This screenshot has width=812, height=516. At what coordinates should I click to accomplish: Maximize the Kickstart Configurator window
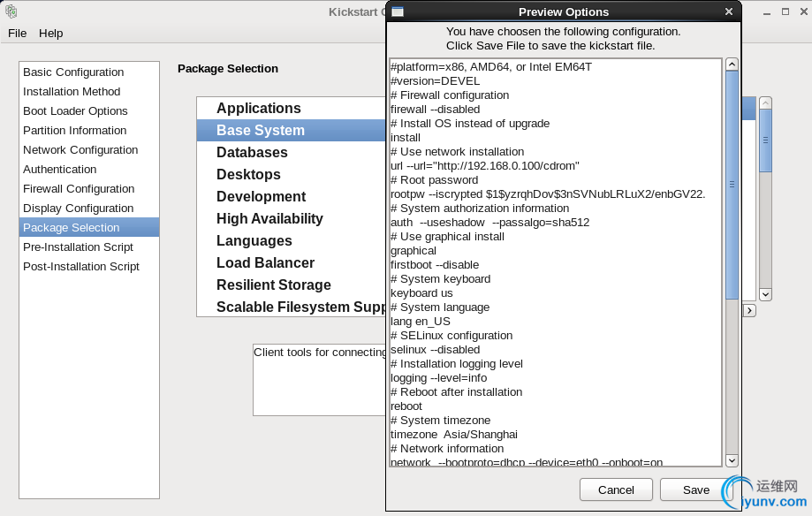[x=785, y=11]
